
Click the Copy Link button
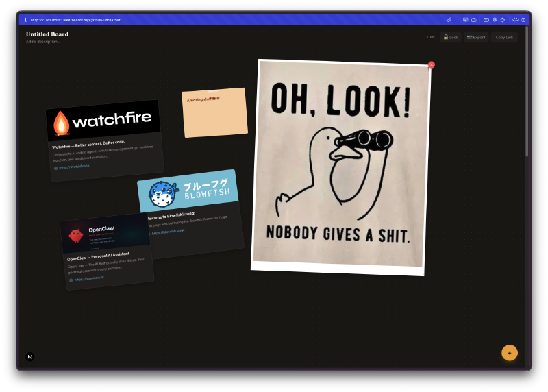point(504,37)
